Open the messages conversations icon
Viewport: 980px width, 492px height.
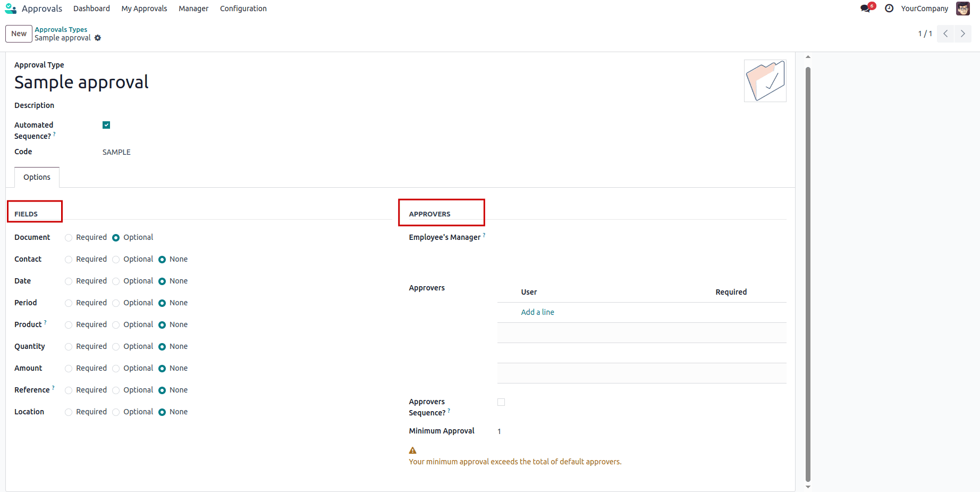click(x=865, y=9)
